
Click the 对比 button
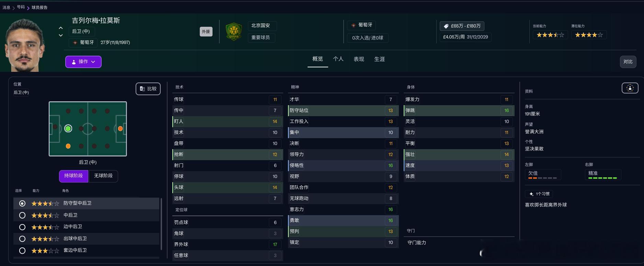pyautogui.click(x=628, y=62)
